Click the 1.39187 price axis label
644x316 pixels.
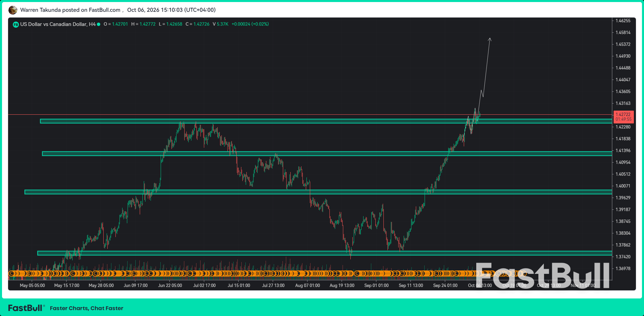623,209
